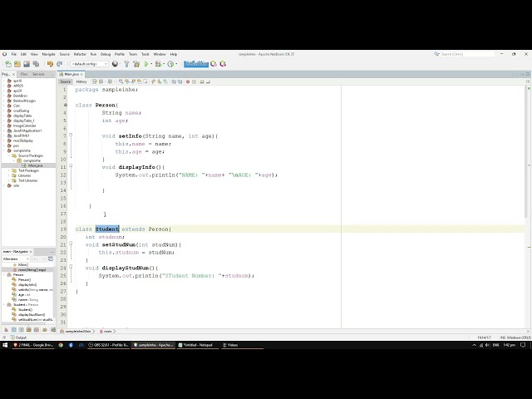Screen dimensions: 532x399
Task: Collapse the Source Packages node
Action: click(x=9, y=155)
